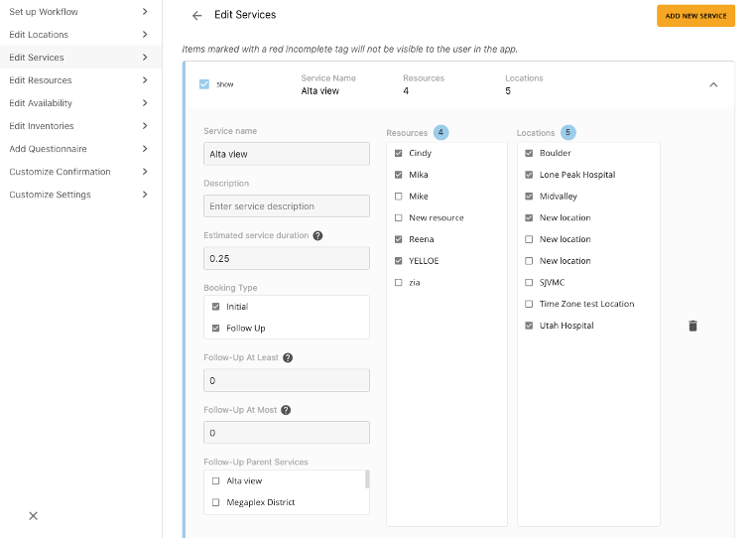The height and width of the screenshot is (539, 756).
Task: Toggle the Show checkbox for Alta view
Action: (x=204, y=84)
